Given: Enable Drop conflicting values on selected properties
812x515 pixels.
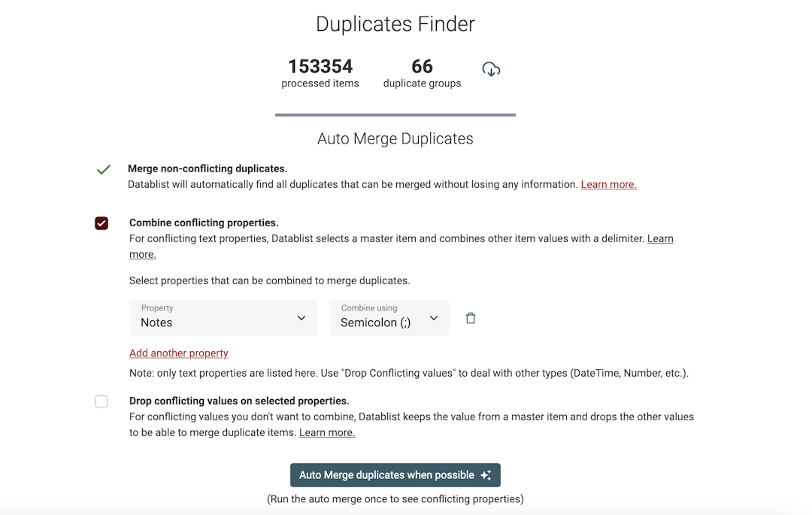Looking at the screenshot, I should click(x=101, y=401).
